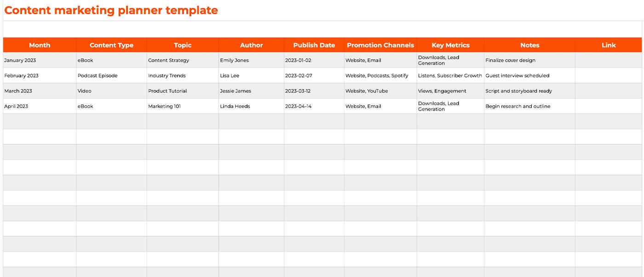Screen dimensions: 644x277
Task: Select the 'Views, Engagement' cell
Action: point(450,91)
